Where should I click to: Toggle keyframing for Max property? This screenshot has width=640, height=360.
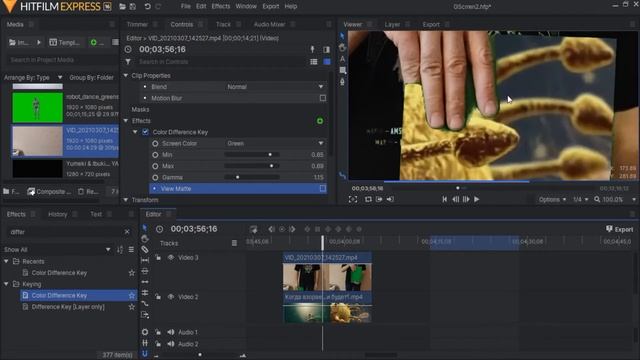[155, 166]
